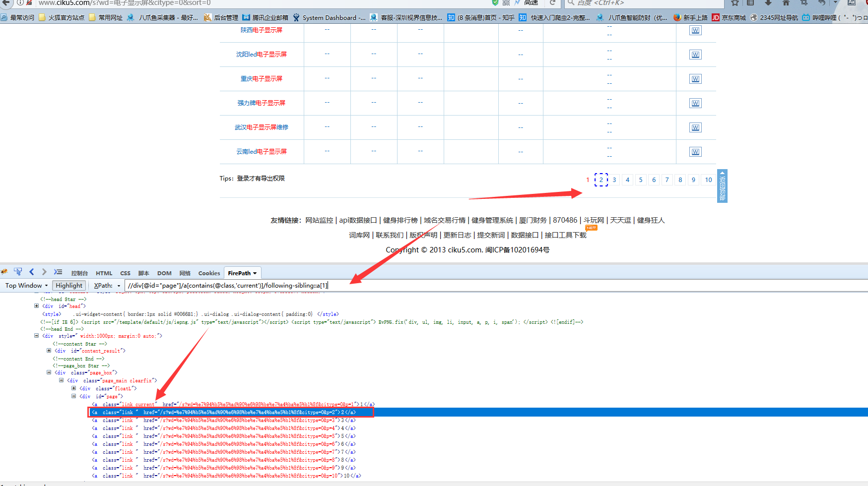Open the 云南led电子显示屏 keyword link
Viewport: 868px width, 486px height.
coord(262,152)
